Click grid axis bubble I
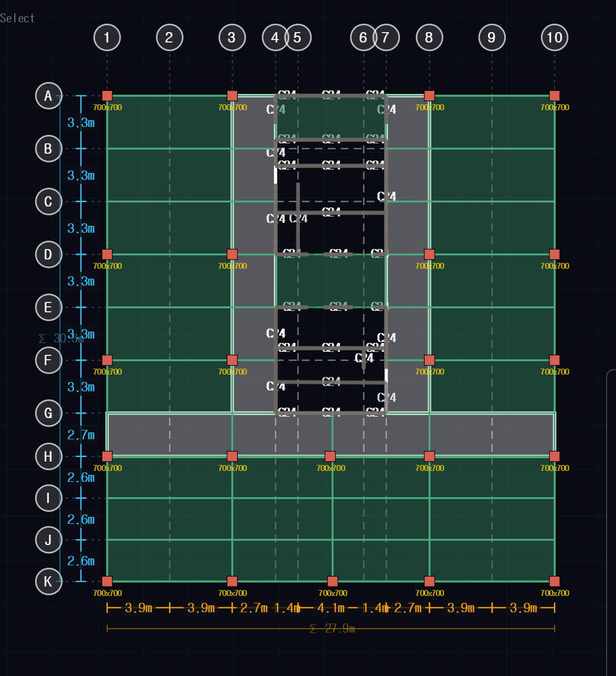 point(48,498)
